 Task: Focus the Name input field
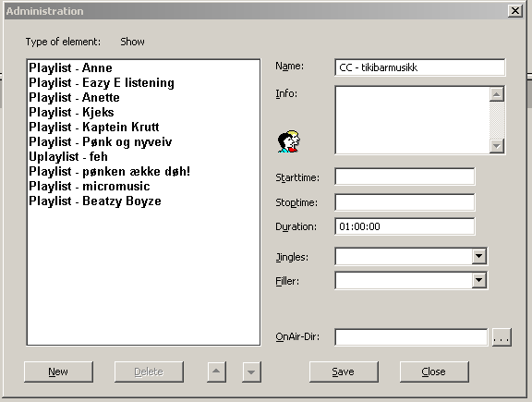point(419,67)
